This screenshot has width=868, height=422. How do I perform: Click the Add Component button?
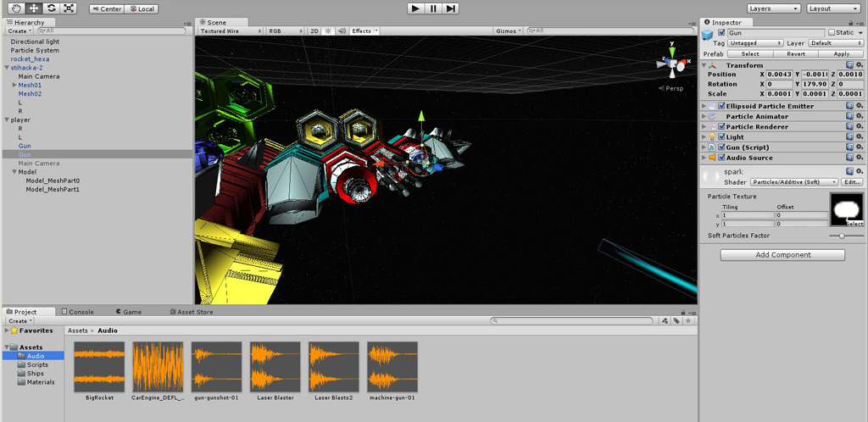pos(782,255)
